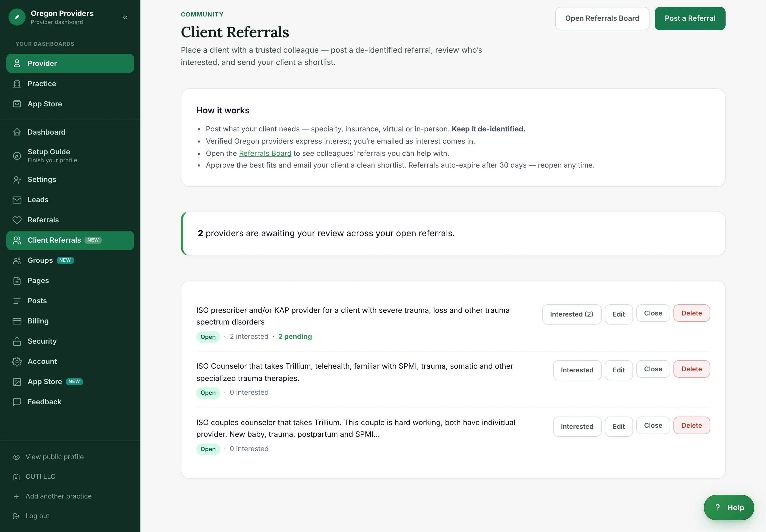
Task: Delete the KAP provider referral
Action: pos(691,313)
